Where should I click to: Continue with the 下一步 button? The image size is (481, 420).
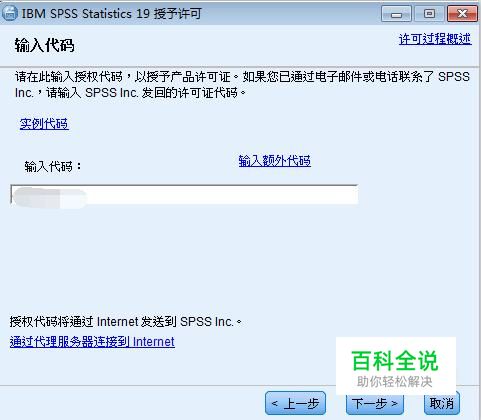coord(375,404)
